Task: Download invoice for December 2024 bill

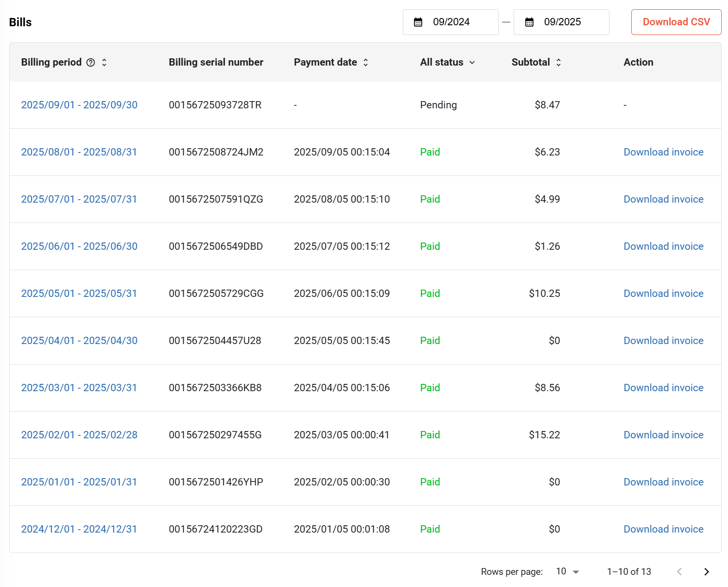Action: pyautogui.click(x=663, y=529)
